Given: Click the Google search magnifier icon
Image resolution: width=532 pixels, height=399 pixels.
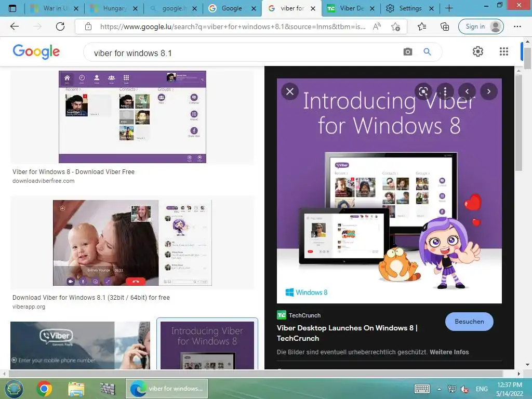Looking at the screenshot, I should click(x=427, y=51).
